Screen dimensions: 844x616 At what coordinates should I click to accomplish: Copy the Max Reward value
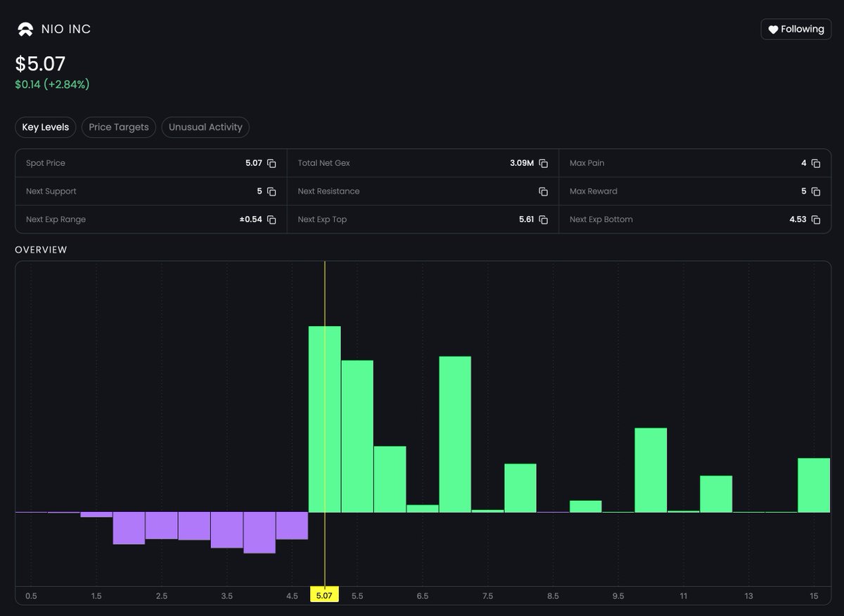816,191
